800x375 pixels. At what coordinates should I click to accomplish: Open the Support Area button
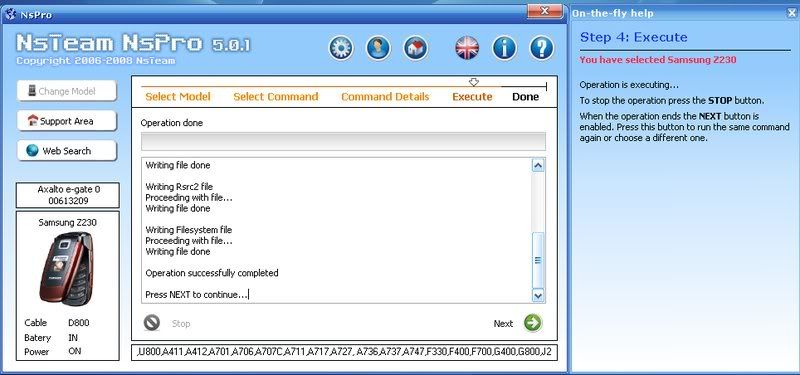point(67,121)
